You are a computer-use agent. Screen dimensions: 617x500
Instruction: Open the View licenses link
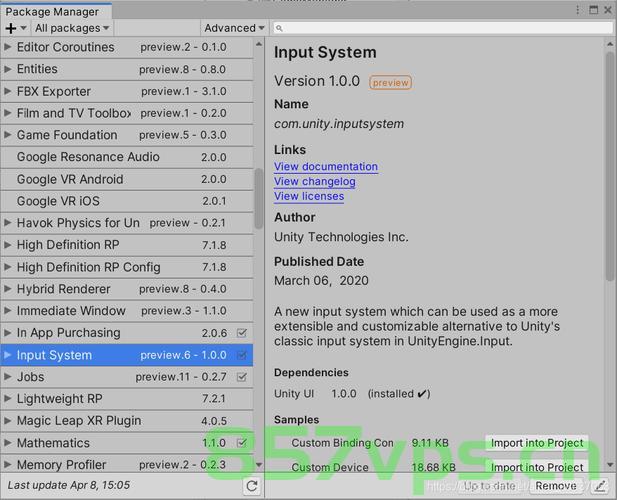tap(309, 196)
